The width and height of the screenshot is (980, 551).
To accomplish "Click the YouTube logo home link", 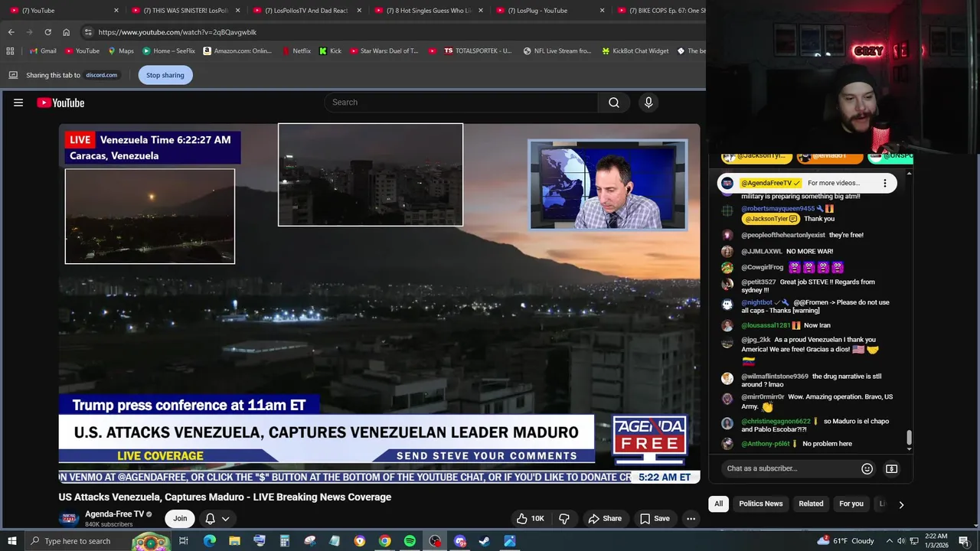I will [60, 103].
